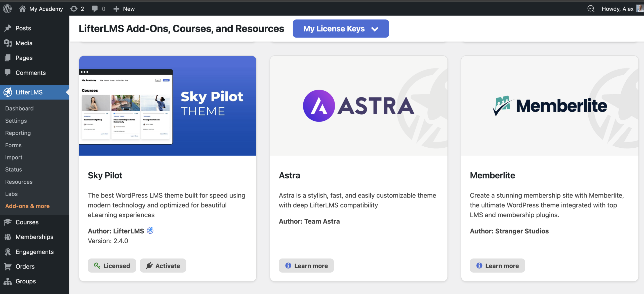644x294 pixels.
Task: Open Forms submenu item
Action: click(x=13, y=145)
